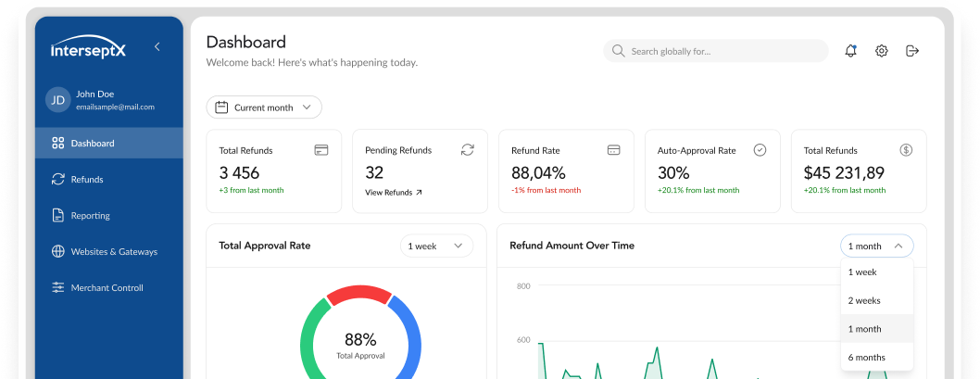Click the Total Approval Rate title

click(x=264, y=246)
